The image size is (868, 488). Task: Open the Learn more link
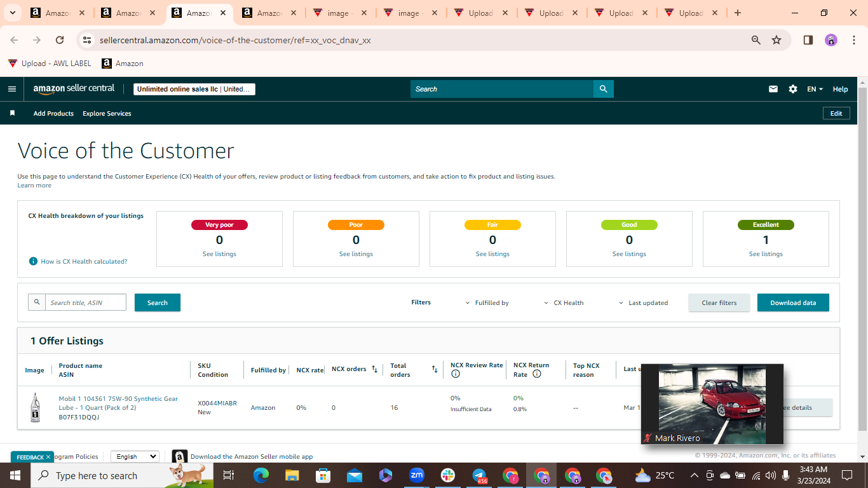tap(34, 186)
